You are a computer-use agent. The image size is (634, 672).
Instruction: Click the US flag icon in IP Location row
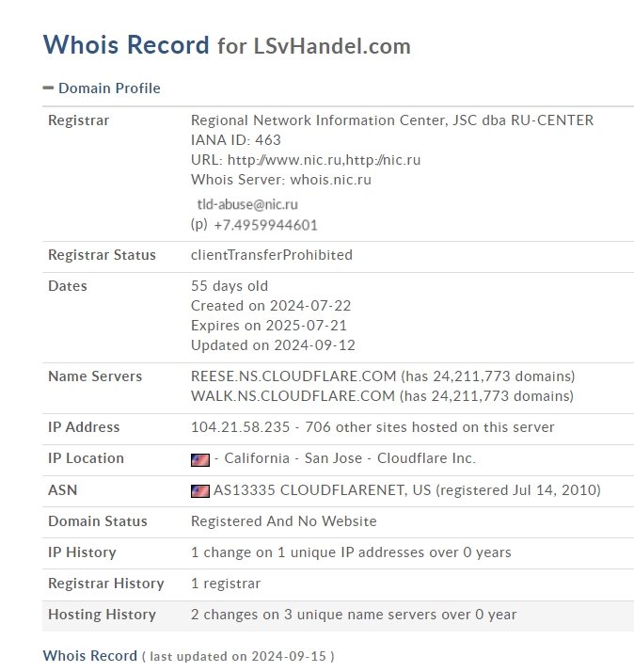200,460
